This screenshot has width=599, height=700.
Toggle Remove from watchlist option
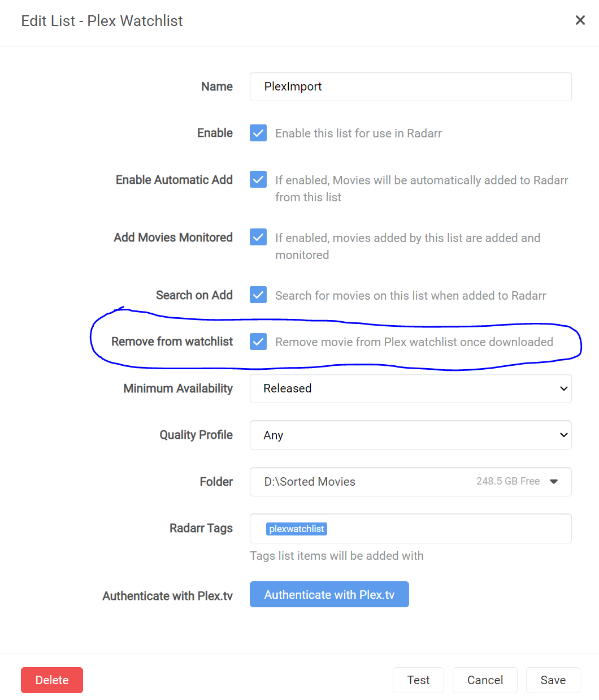point(258,342)
